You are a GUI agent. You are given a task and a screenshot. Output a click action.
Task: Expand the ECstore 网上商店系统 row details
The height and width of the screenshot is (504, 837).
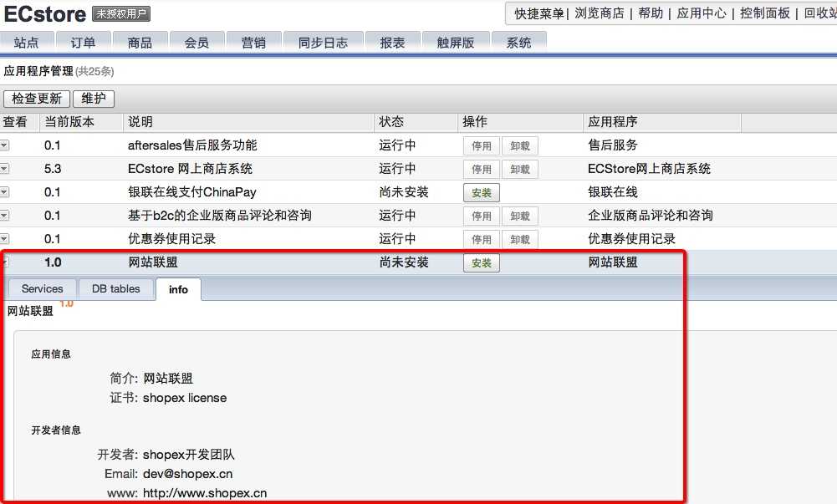click(x=4, y=169)
